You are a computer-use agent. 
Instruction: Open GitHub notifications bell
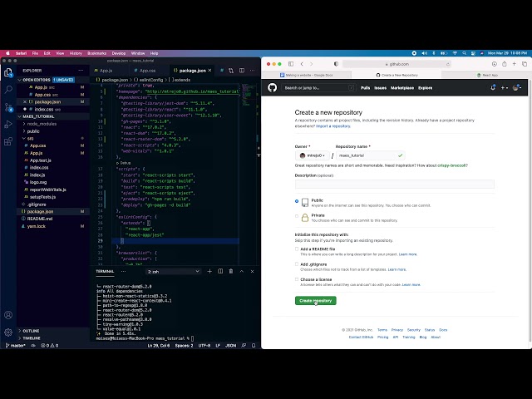pos(493,88)
